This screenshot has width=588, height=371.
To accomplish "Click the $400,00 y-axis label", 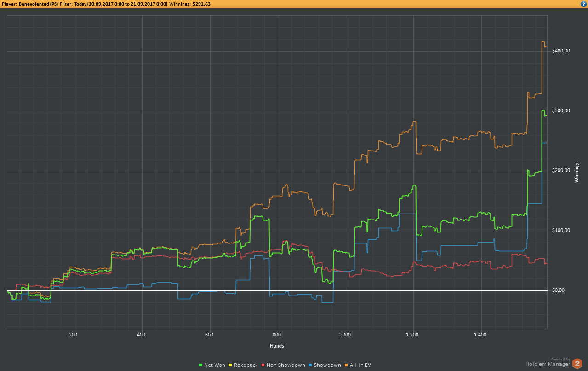I will [x=561, y=51].
